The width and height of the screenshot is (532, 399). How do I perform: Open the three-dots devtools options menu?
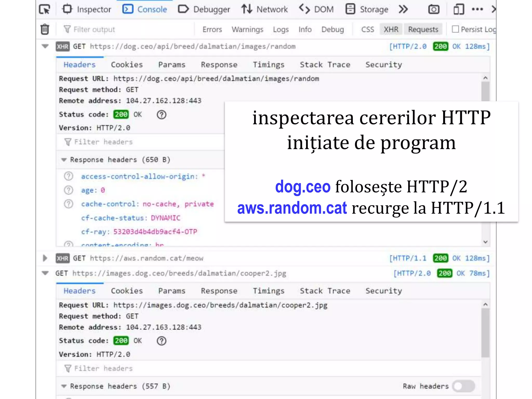pos(477,10)
